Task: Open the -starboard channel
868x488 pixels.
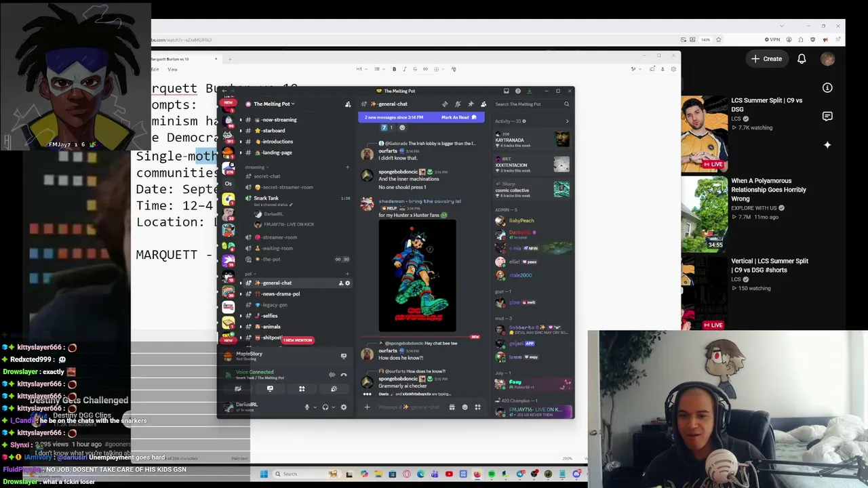Action: click(x=273, y=130)
